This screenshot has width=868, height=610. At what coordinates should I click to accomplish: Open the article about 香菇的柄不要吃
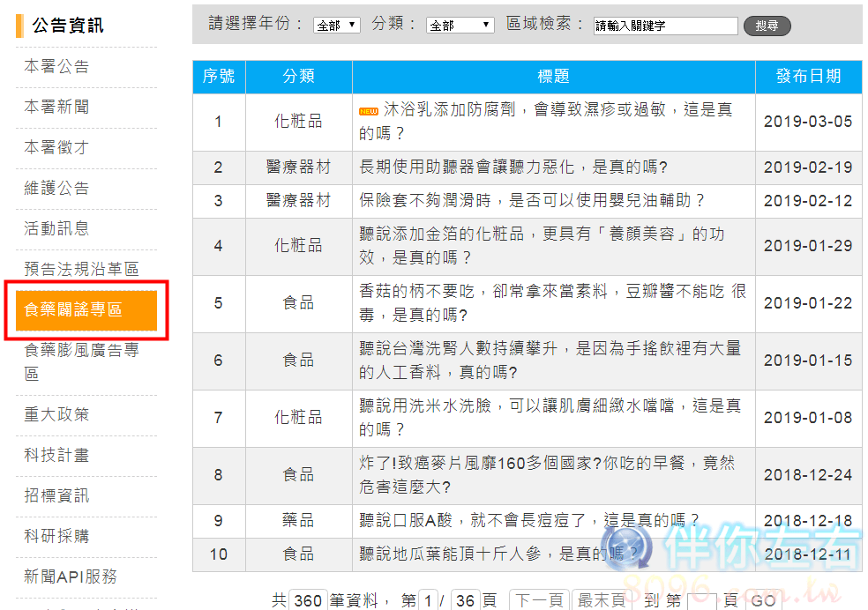552,303
